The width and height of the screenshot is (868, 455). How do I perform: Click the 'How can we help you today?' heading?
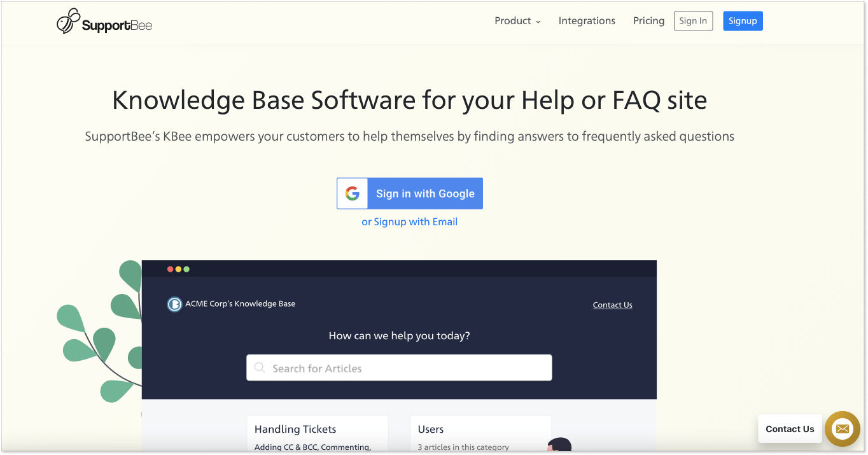(x=399, y=335)
